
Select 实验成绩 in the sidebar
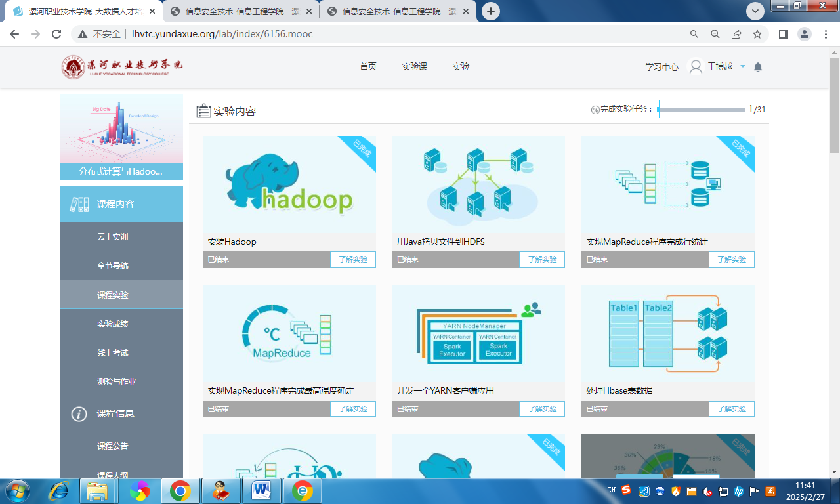coord(112,324)
